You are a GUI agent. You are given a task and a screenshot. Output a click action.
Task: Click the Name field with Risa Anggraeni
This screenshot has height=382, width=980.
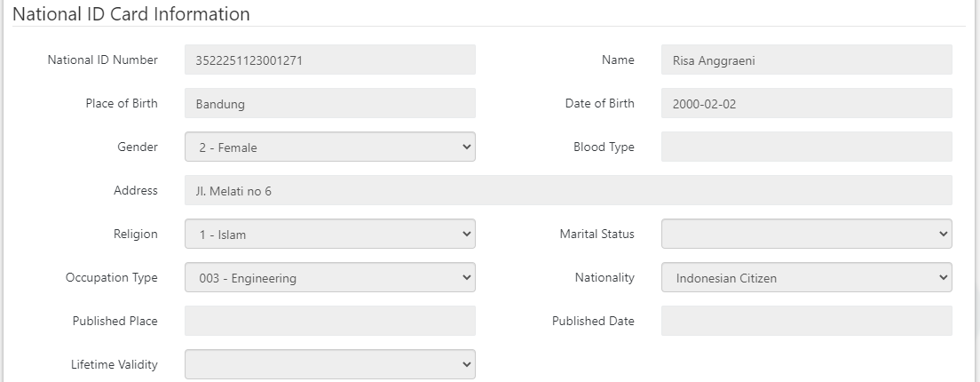[806, 60]
